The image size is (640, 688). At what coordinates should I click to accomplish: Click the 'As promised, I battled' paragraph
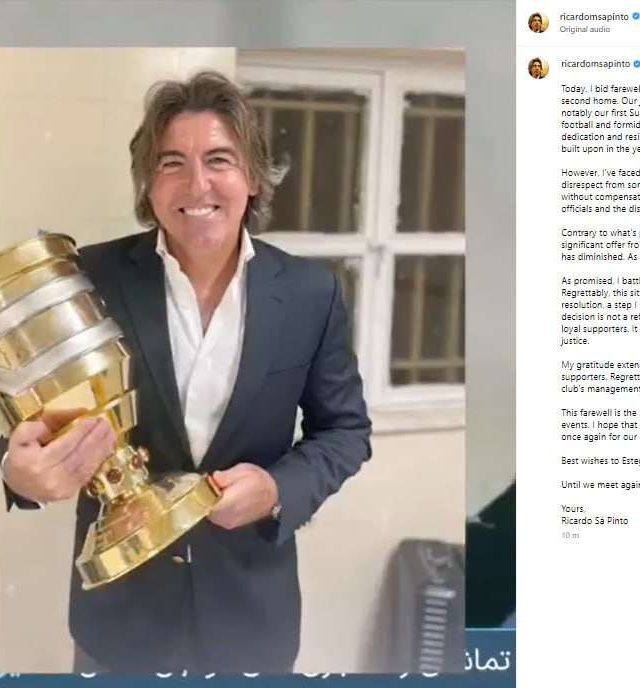pos(601,311)
